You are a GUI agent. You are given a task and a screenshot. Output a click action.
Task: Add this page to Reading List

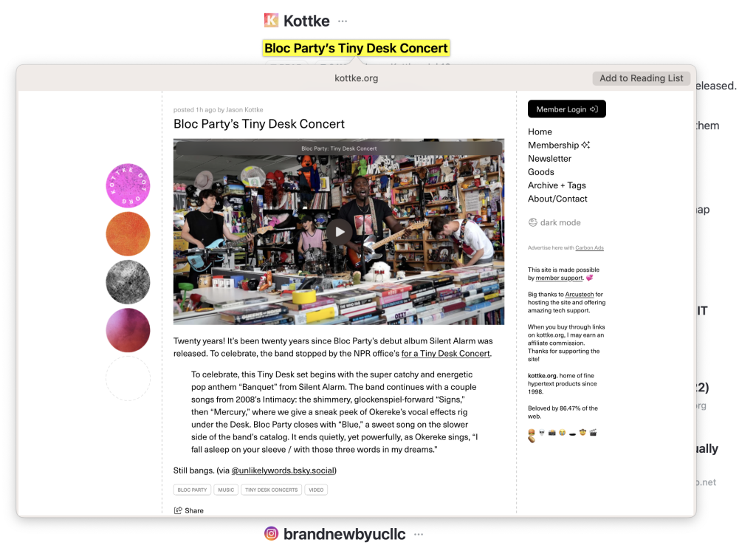pyautogui.click(x=642, y=78)
